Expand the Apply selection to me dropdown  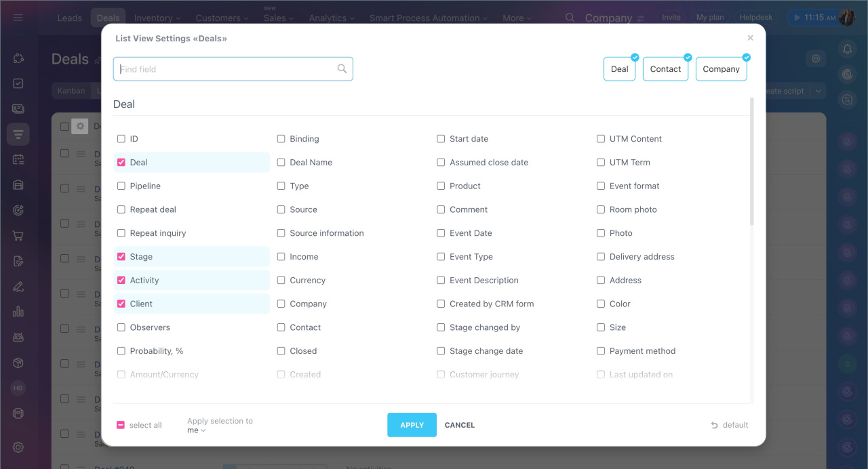[197, 430]
